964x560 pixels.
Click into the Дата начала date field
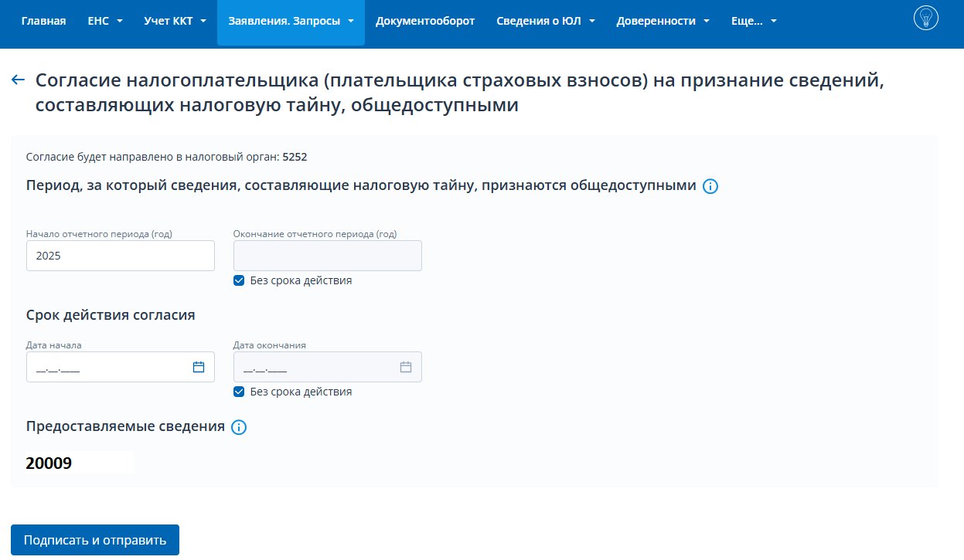(x=121, y=367)
